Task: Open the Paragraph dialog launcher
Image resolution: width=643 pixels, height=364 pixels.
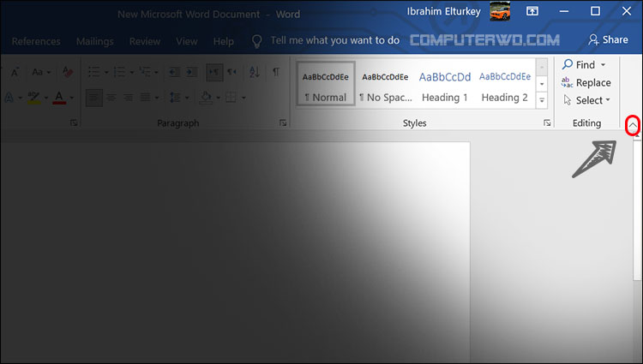Action: tap(283, 122)
